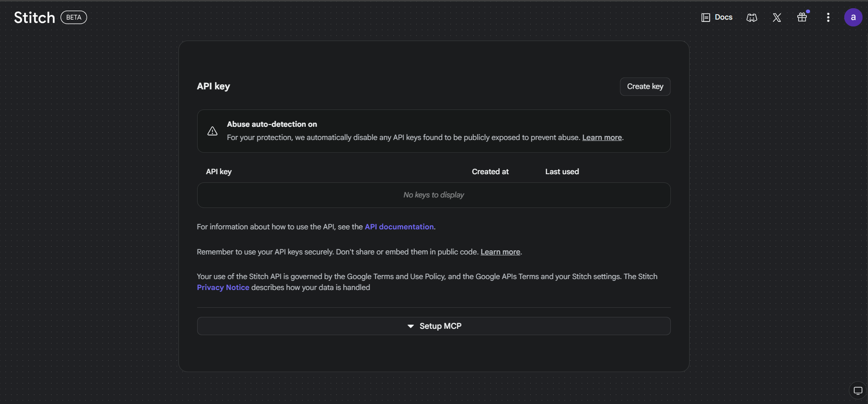Create a new API key
The image size is (868, 404).
point(645,87)
